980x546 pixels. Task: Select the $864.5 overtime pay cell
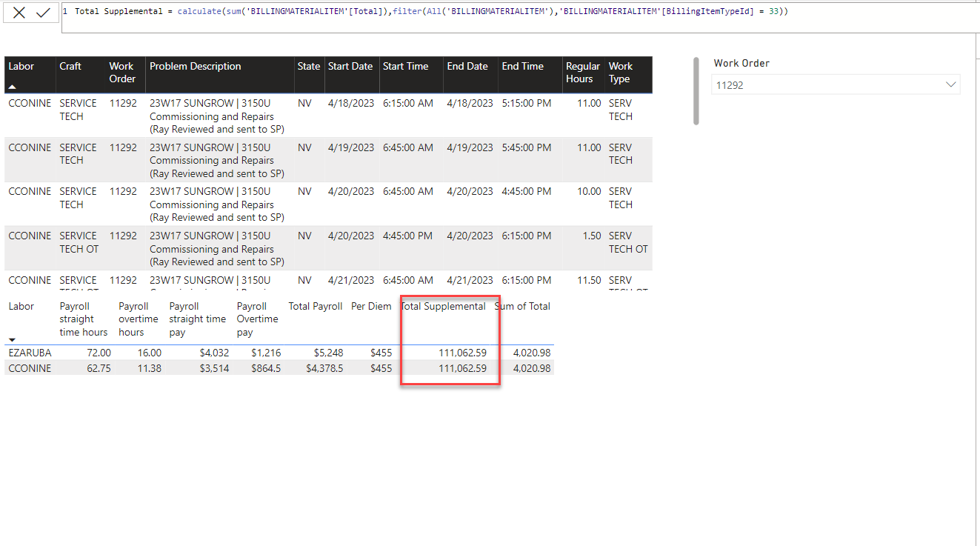tap(265, 368)
